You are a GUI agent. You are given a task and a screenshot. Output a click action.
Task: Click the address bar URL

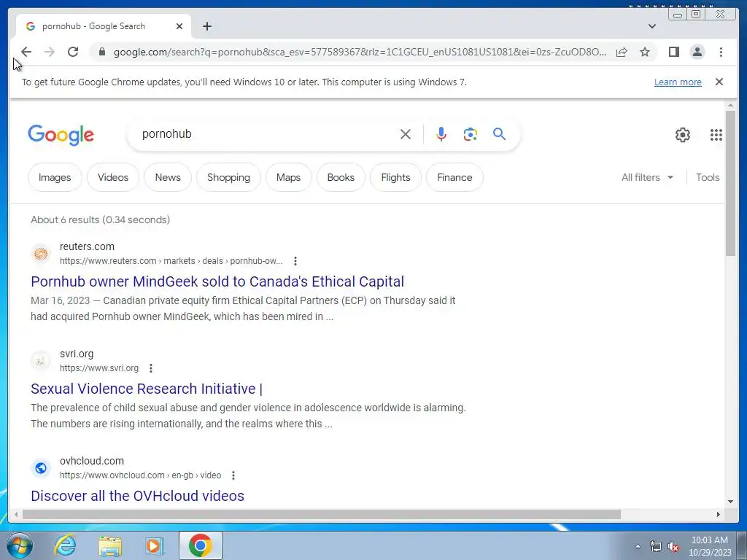point(360,52)
